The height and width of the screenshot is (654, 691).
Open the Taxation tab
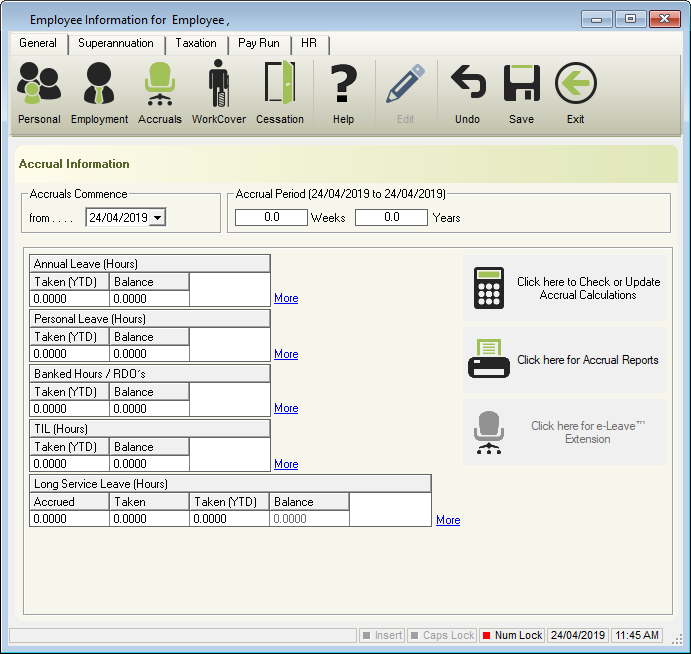[x=196, y=44]
